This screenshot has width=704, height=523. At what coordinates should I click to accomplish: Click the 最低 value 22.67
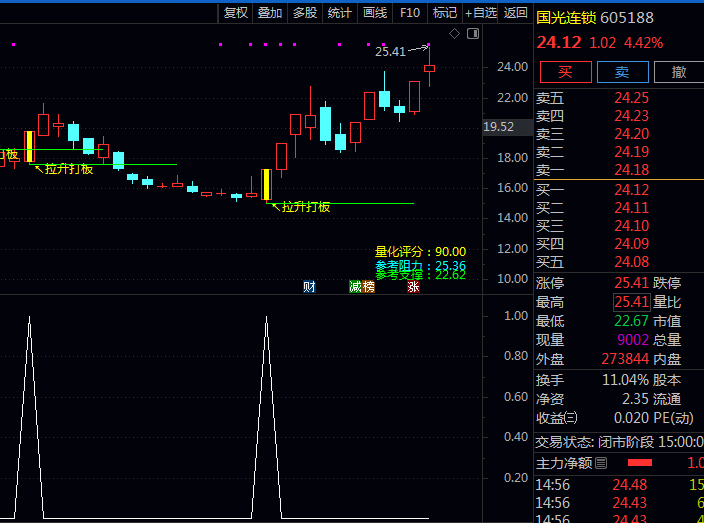tap(632, 321)
